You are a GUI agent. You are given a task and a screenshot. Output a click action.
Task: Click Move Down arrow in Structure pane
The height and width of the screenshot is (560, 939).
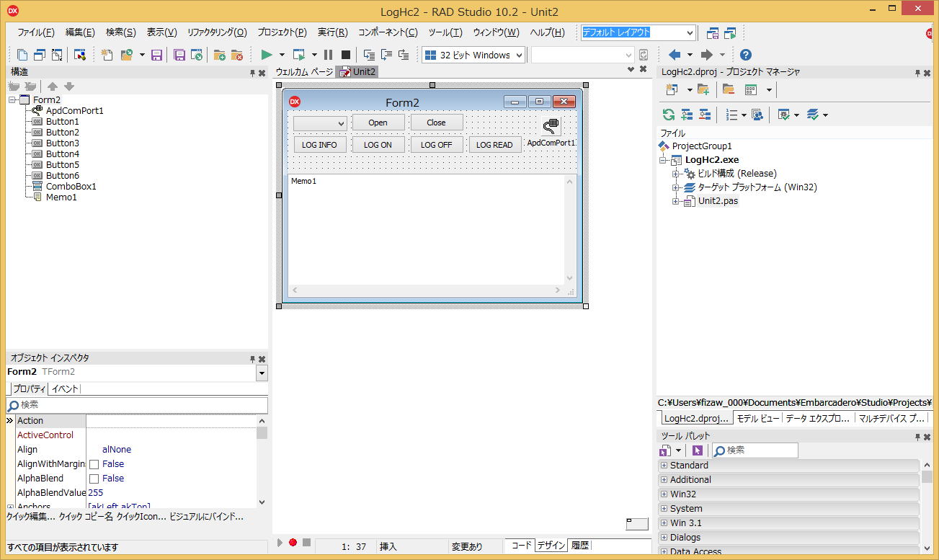tap(69, 86)
